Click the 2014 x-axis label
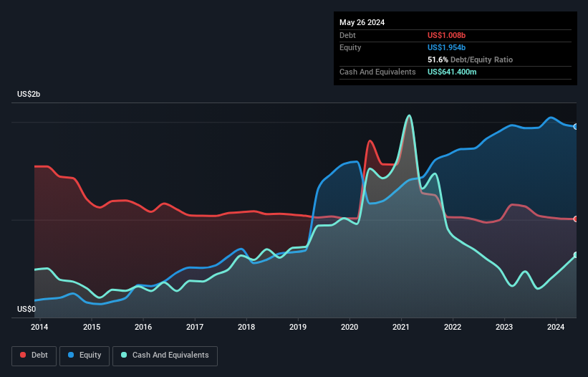Image resolution: width=588 pixels, height=377 pixels. tap(40, 328)
